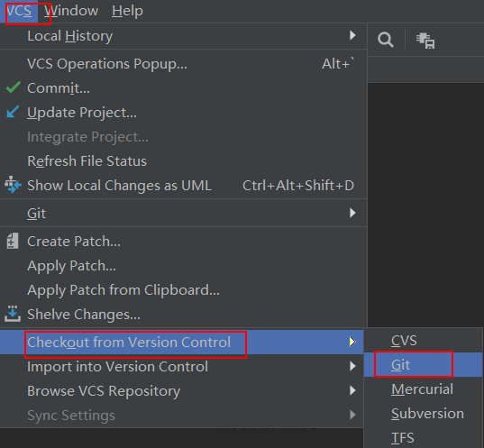The height and width of the screenshot is (448, 484).
Task: Expand Import into Version Control arrow
Action: pos(352,366)
